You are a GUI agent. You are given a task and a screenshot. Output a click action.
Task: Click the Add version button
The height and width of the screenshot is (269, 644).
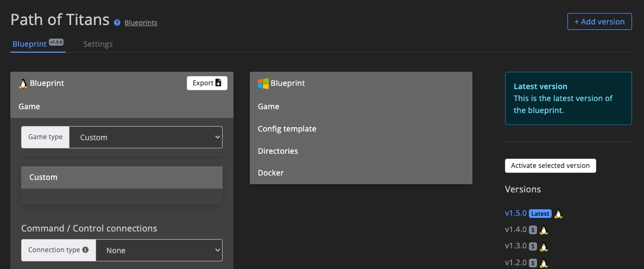pyautogui.click(x=599, y=21)
